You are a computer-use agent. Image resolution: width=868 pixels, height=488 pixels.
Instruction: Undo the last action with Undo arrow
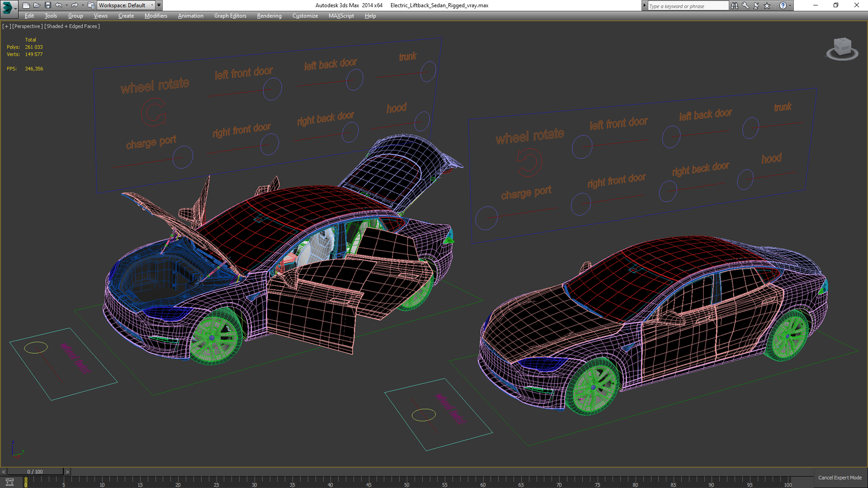point(59,5)
